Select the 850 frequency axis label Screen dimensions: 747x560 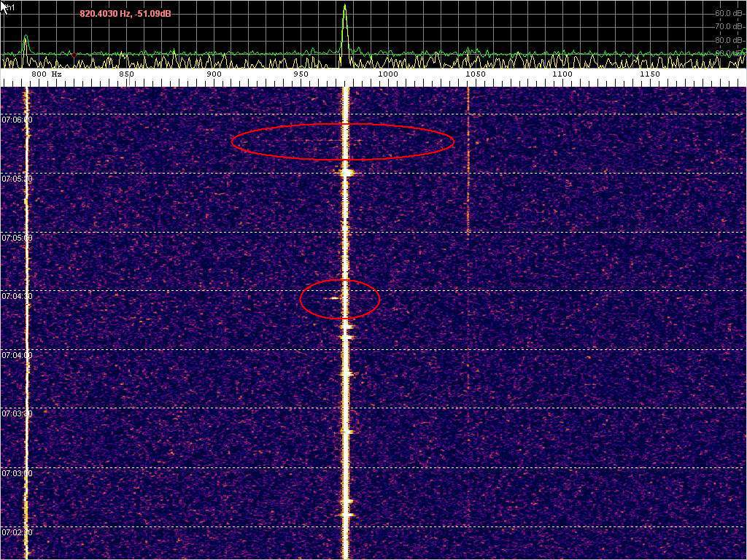point(126,74)
